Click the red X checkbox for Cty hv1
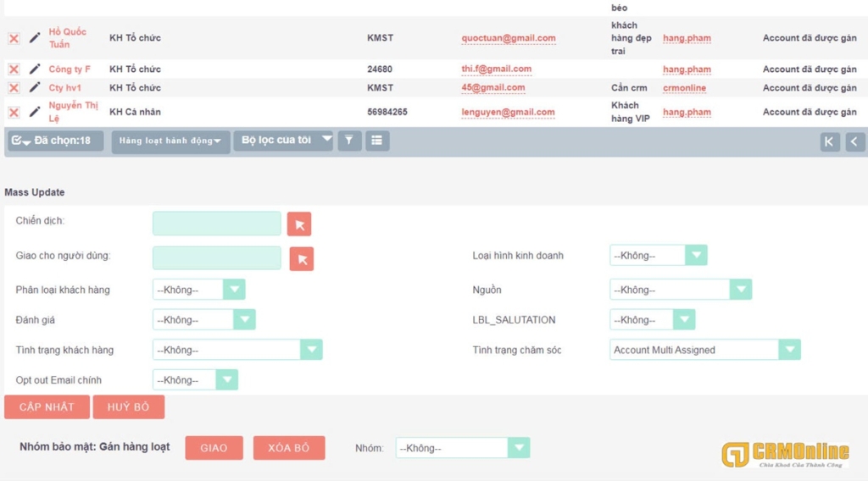The width and height of the screenshot is (868, 481). click(x=14, y=88)
